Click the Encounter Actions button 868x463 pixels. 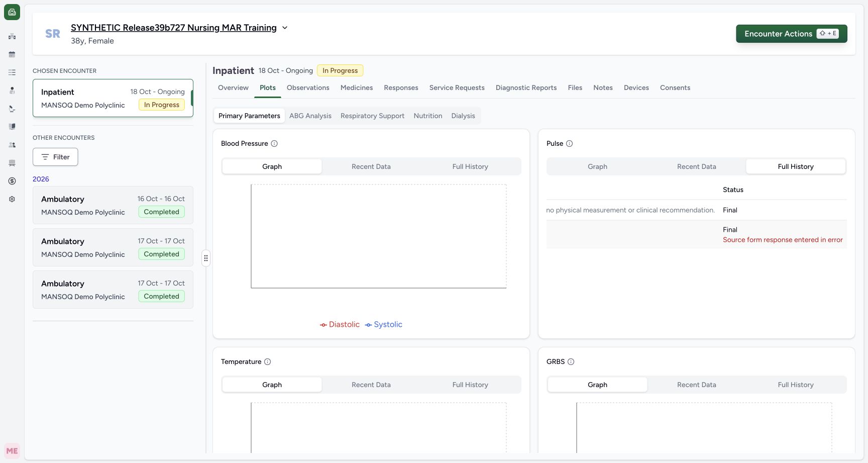pos(792,34)
